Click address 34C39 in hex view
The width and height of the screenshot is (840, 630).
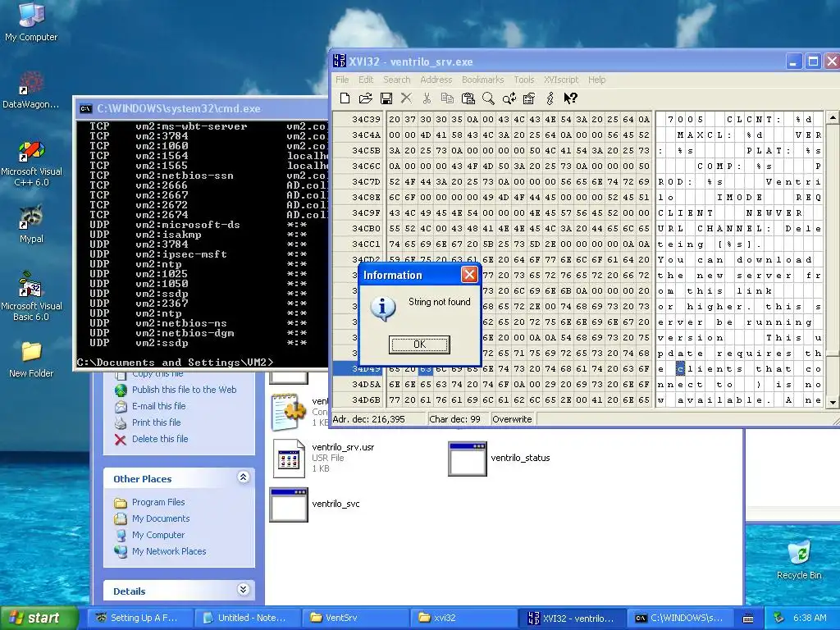(x=366, y=119)
